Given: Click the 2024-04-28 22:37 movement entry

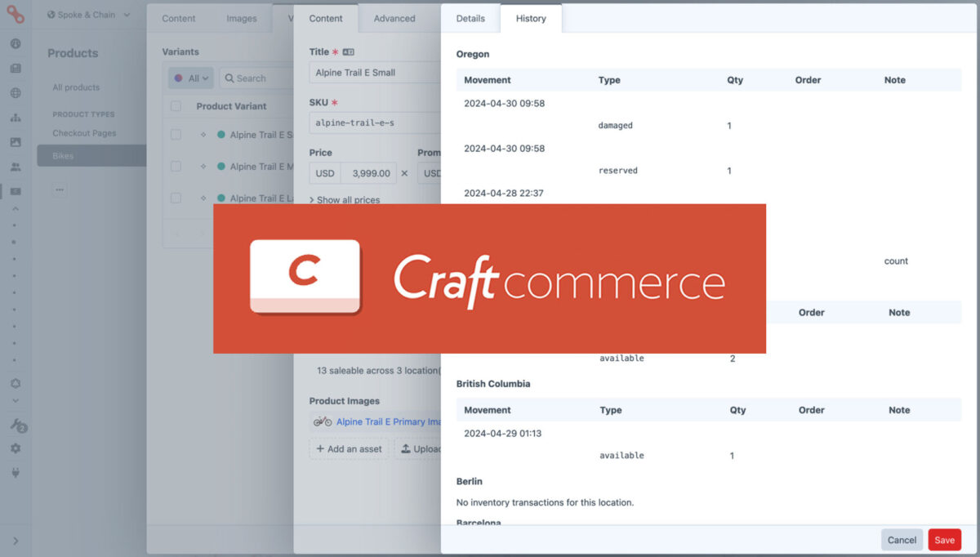Looking at the screenshot, I should (503, 193).
